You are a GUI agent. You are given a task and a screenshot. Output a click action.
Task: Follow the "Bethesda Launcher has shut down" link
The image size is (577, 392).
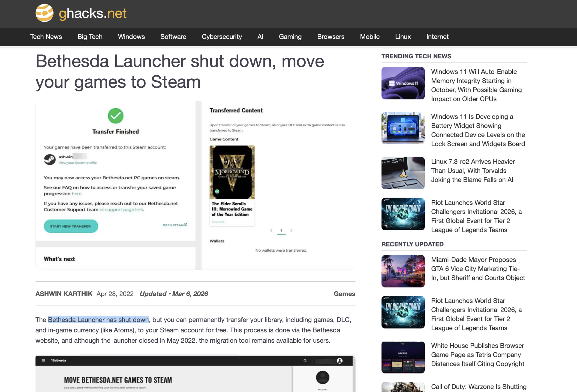[98, 320]
